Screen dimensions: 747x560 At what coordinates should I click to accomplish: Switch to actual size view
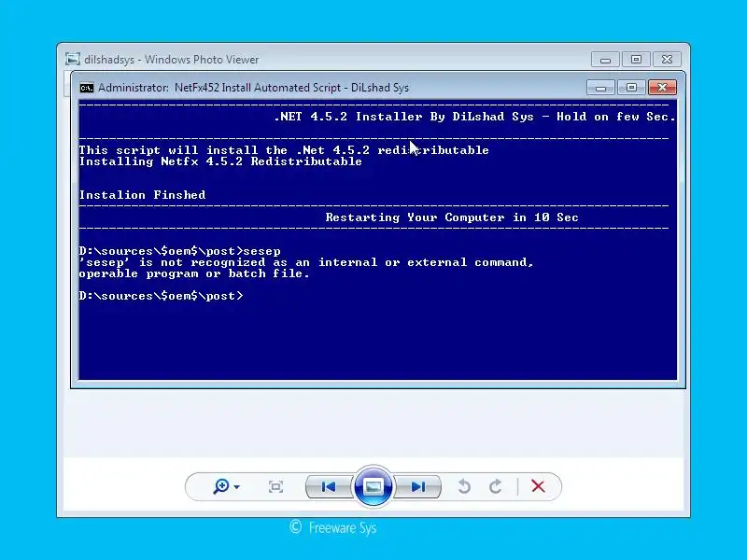275,486
